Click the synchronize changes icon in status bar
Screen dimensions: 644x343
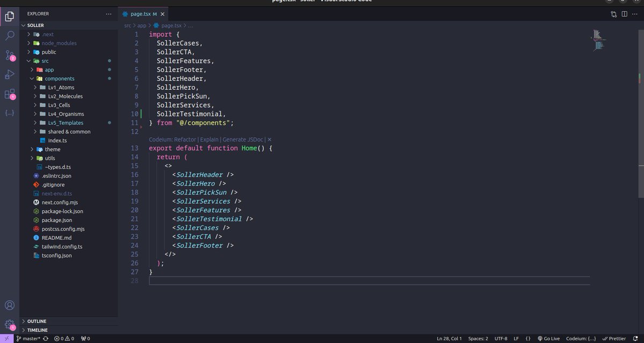tap(46, 339)
